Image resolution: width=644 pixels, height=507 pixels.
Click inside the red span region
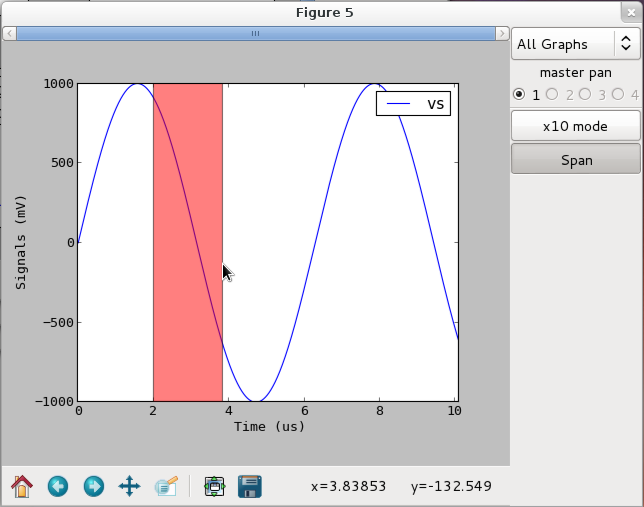[x=188, y=242]
